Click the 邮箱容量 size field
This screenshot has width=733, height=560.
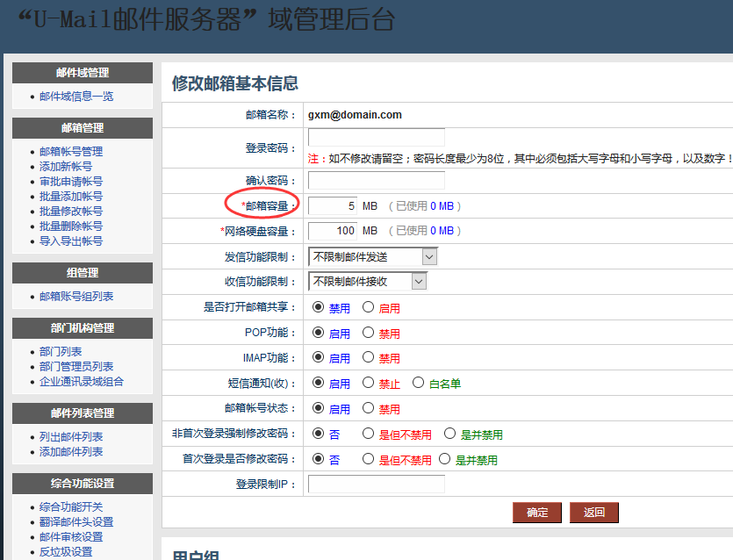click(x=333, y=206)
